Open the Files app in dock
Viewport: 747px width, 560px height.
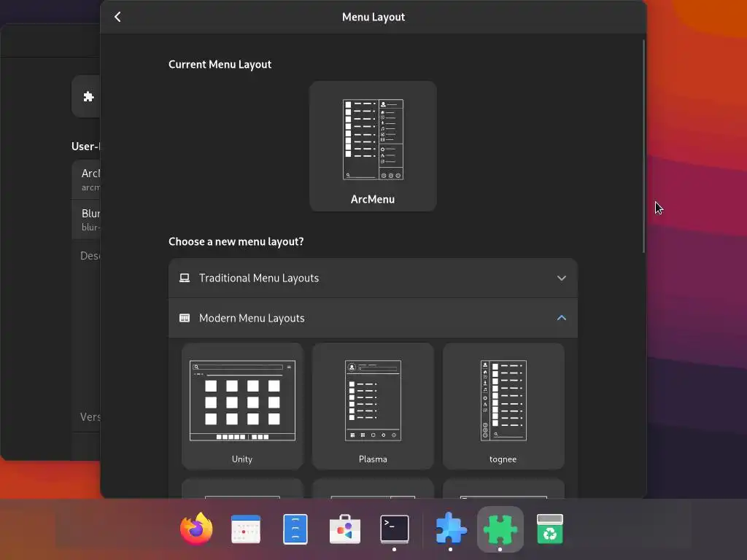pos(295,529)
